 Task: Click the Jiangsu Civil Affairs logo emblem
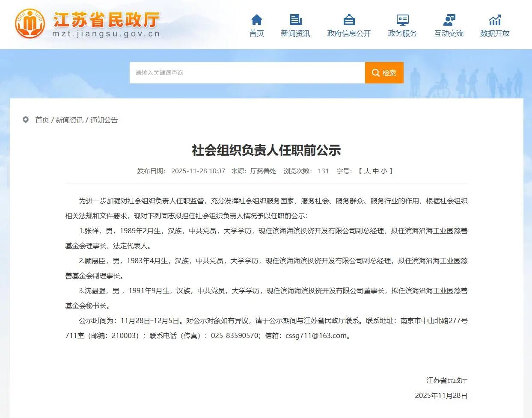pyautogui.click(x=30, y=24)
